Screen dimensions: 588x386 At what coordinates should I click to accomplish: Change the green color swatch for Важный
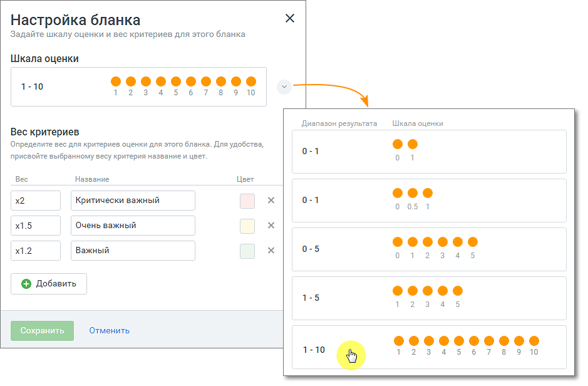click(247, 251)
